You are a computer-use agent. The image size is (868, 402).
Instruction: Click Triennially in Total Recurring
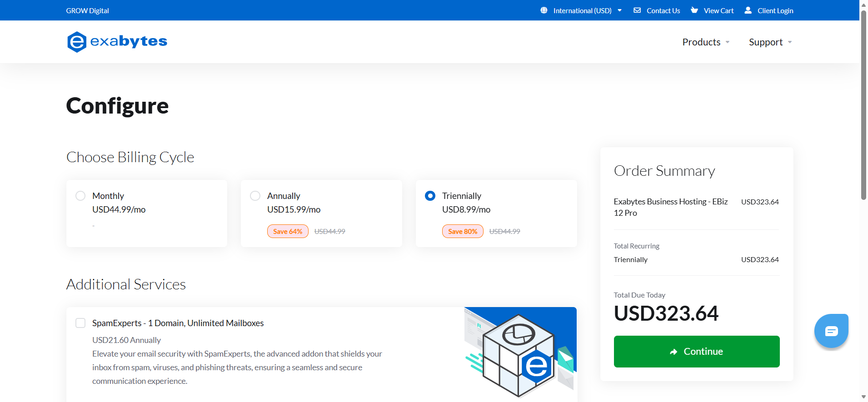tap(631, 260)
